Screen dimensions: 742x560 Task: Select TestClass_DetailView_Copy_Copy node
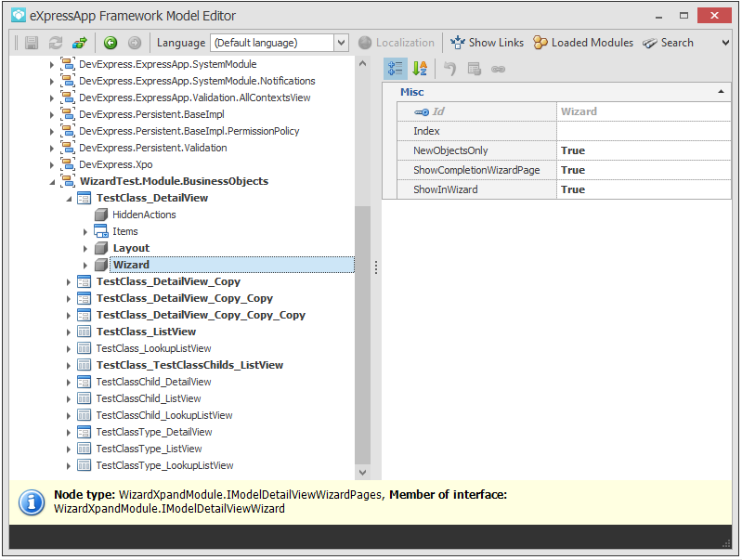pos(185,298)
